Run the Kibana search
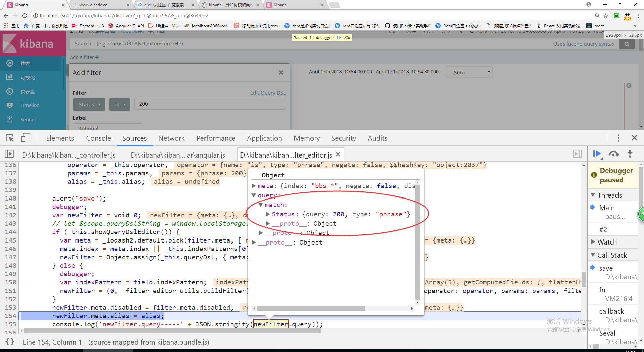The width and height of the screenshot is (644, 352). 627,44
